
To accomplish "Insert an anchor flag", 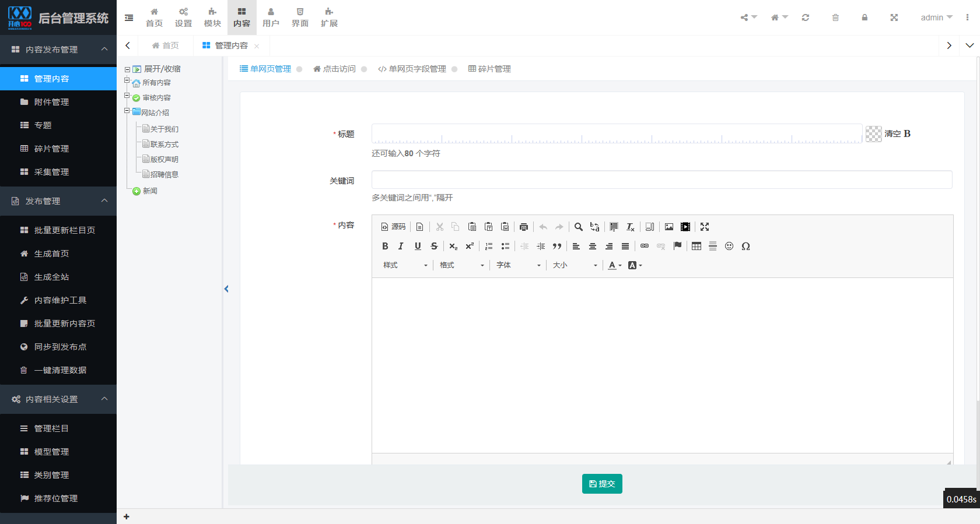I will pyautogui.click(x=677, y=246).
